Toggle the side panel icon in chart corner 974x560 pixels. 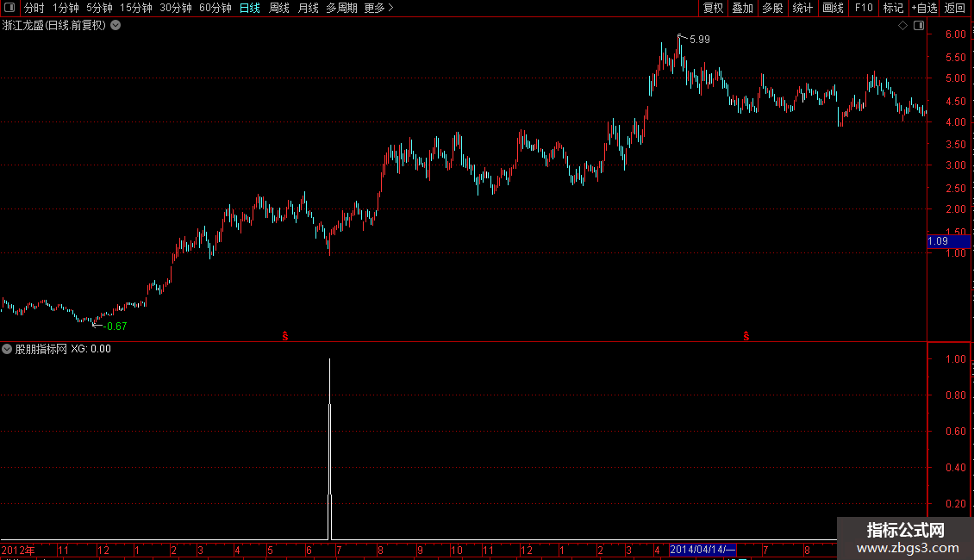919,26
